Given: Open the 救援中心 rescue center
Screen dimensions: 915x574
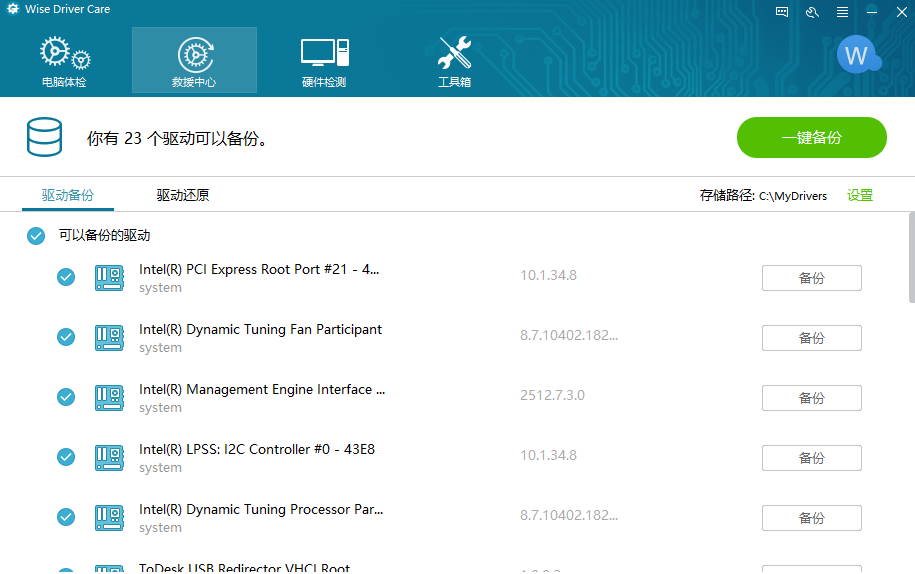Looking at the screenshot, I should tap(194, 61).
